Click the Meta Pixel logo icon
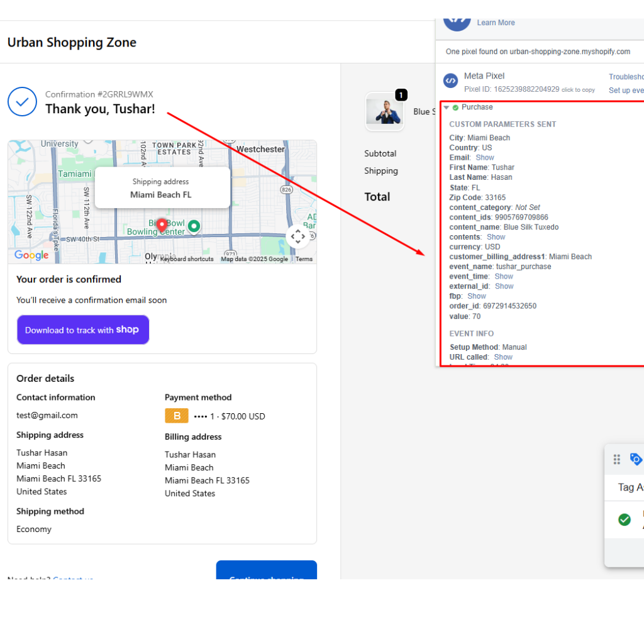Screen dimensions: 644x644 coord(450,80)
